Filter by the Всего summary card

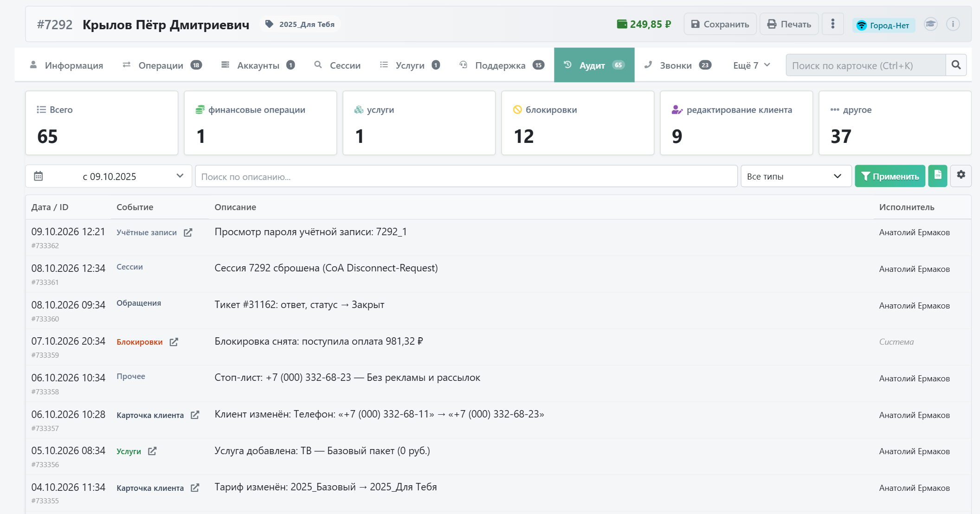(x=102, y=123)
